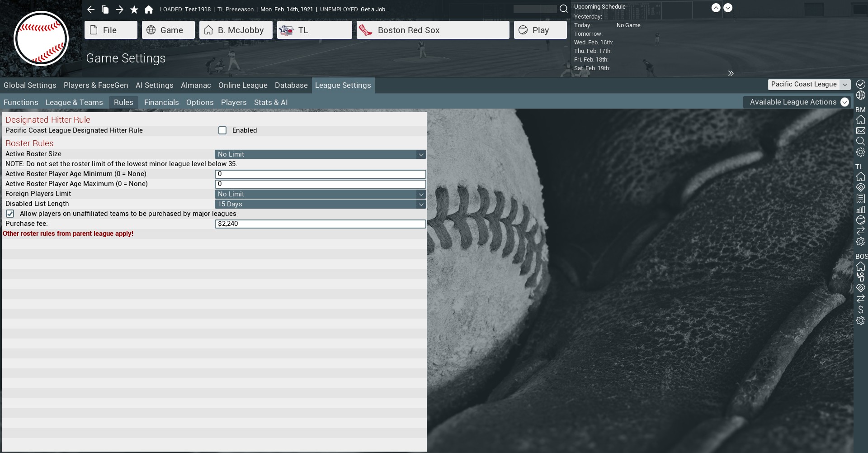
Task: Open Available League Actions menu
Action: coord(798,102)
